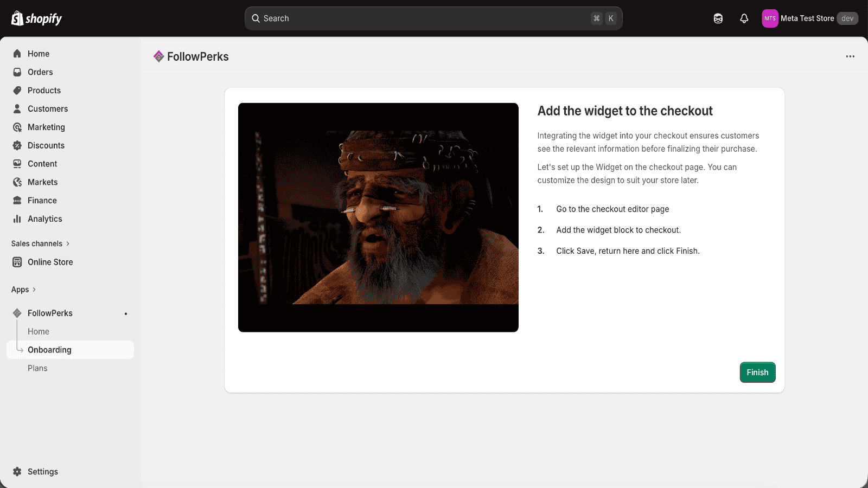
Task: Click the Meta Test Store name
Action: 807,18
